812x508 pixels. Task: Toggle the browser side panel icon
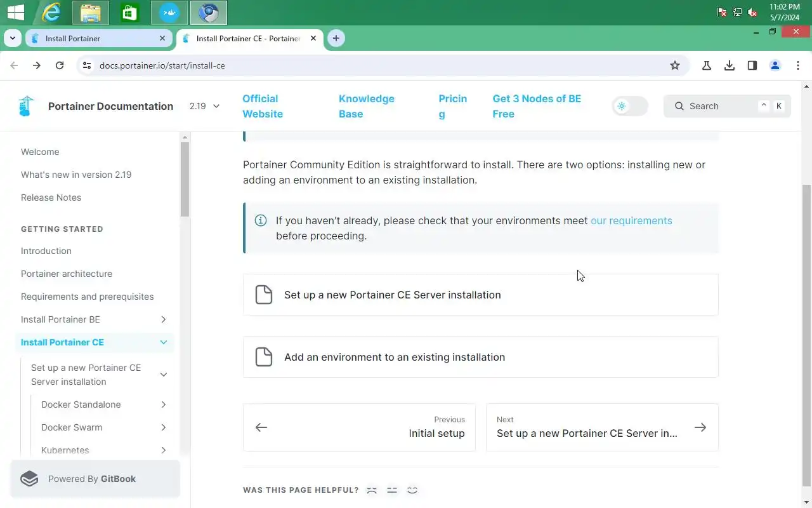pyautogui.click(x=752, y=65)
